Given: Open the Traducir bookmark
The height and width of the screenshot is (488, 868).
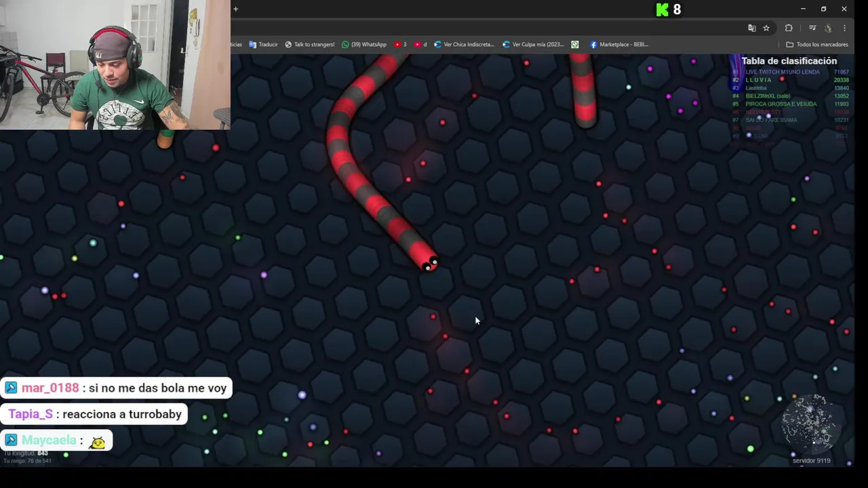Looking at the screenshot, I should click(263, 44).
